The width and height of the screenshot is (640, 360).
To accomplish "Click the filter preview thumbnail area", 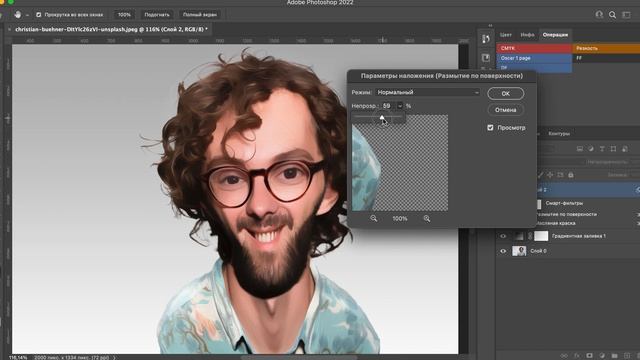I will 400,163.
